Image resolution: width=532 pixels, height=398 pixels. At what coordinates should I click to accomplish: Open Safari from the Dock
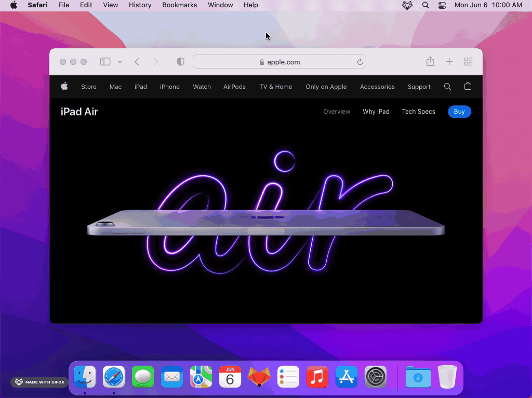(x=114, y=377)
